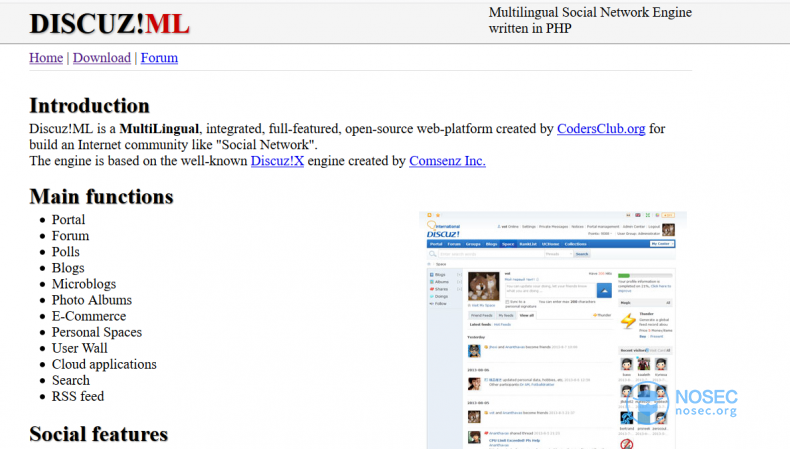Select the 'Search' list item
This screenshot has width=790, height=449.
click(x=71, y=380)
